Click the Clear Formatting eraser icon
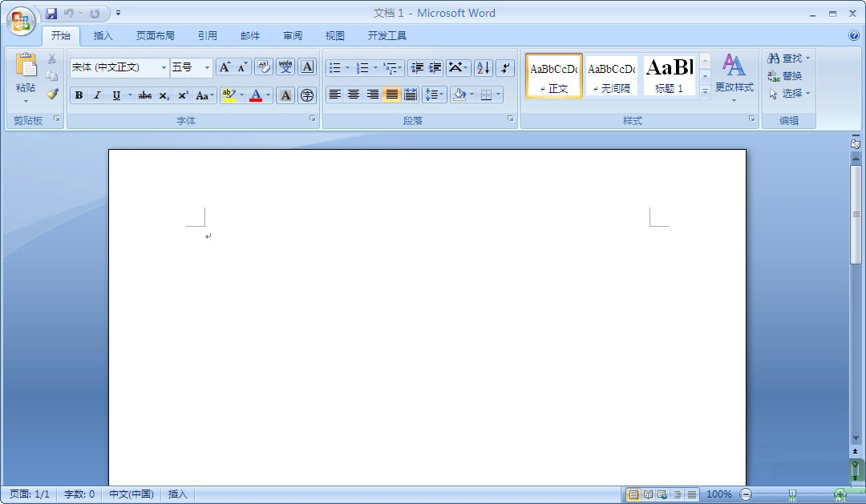Viewport: 866px width, 504px height. (x=263, y=67)
